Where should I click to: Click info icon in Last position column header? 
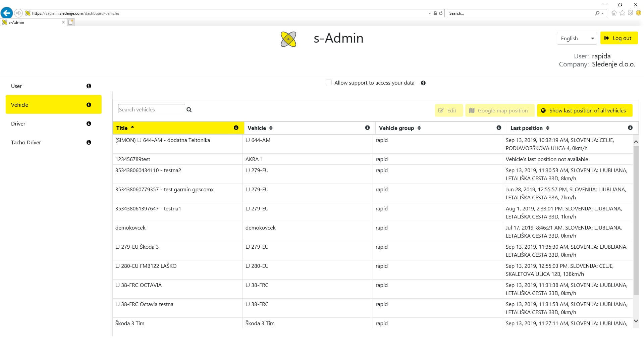[x=630, y=128]
